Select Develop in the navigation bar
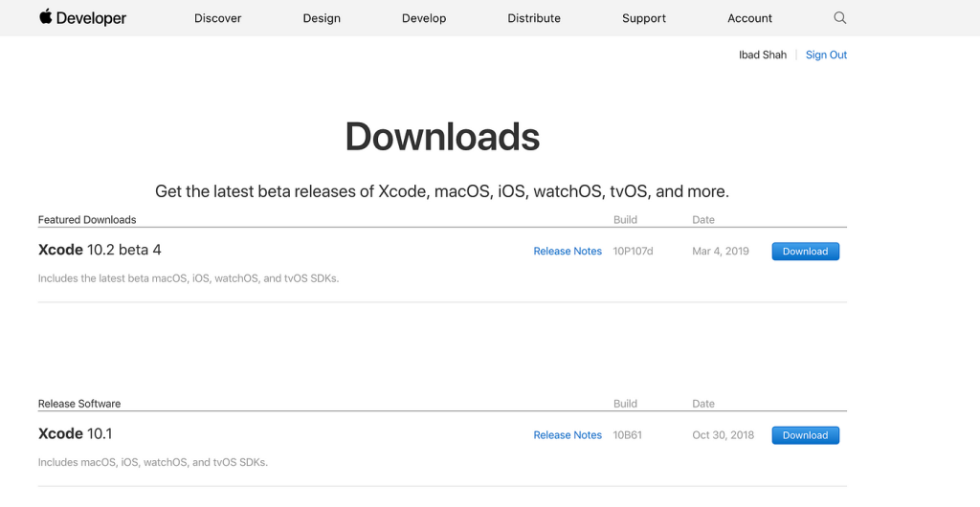Screen dimensions: 980x507 (424, 19)
